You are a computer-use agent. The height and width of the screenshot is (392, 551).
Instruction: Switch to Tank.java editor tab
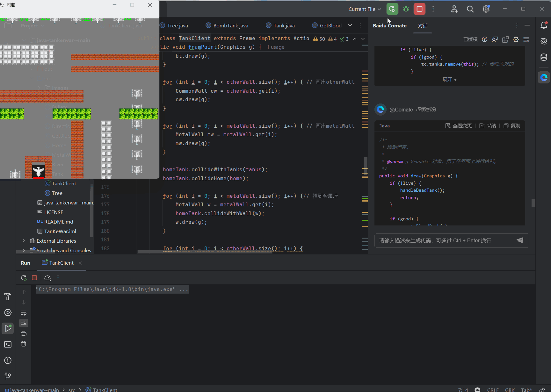click(x=280, y=25)
